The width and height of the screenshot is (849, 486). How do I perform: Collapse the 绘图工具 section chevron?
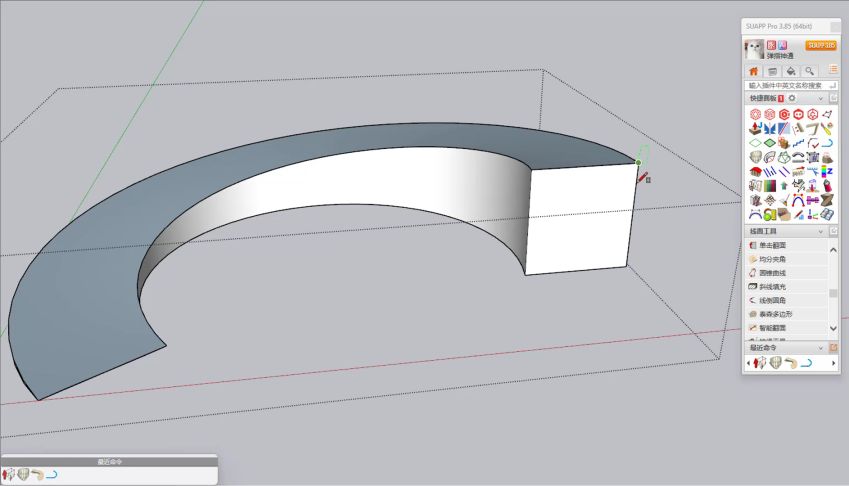[x=820, y=232]
